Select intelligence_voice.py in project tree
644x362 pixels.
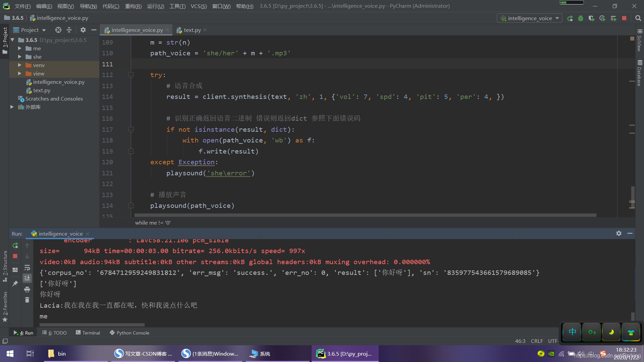[x=59, y=82]
